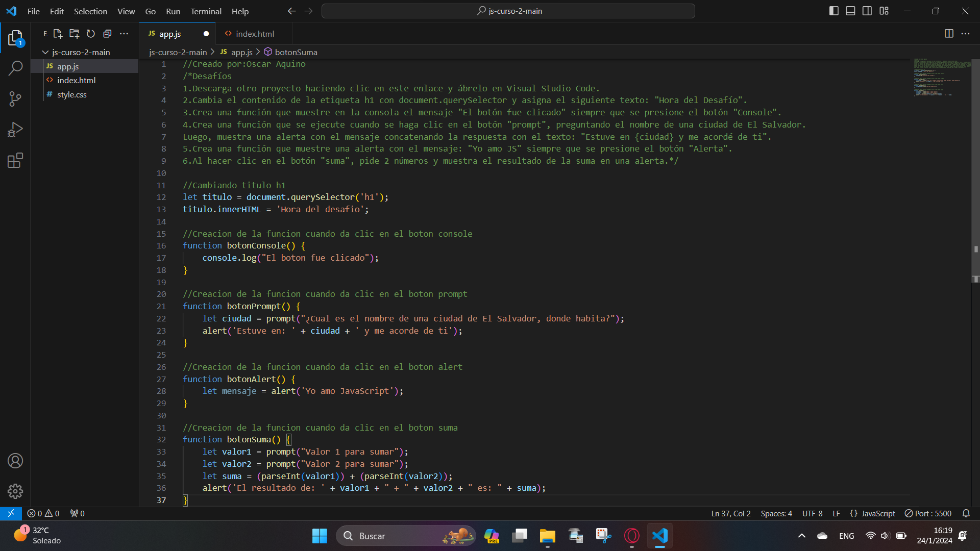Open the Accounts menu icon
The height and width of the screenshot is (551, 980).
click(x=15, y=461)
